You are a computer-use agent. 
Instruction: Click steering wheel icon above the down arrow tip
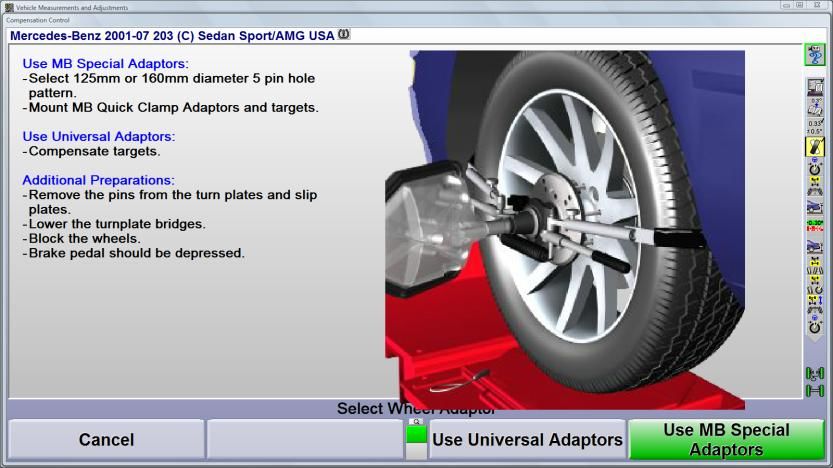(x=815, y=325)
